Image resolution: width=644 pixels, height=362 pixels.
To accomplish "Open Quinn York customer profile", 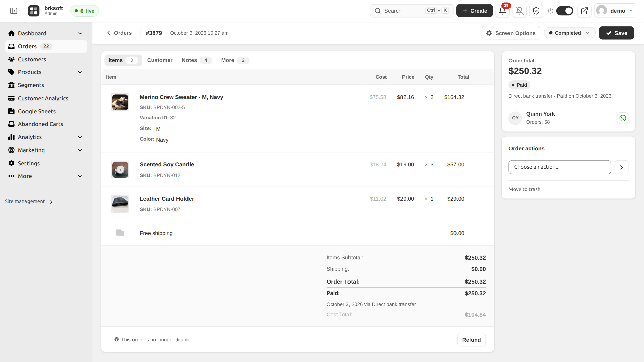I will 540,114.
